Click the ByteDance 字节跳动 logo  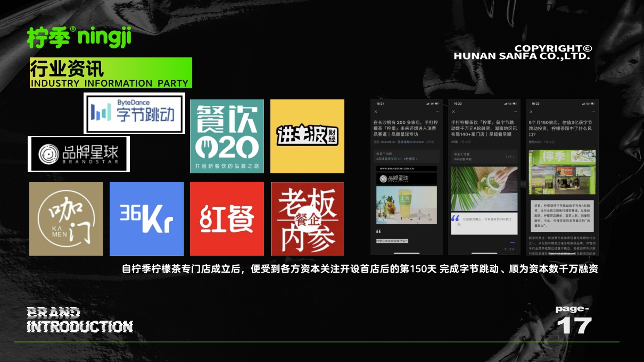click(x=134, y=113)
